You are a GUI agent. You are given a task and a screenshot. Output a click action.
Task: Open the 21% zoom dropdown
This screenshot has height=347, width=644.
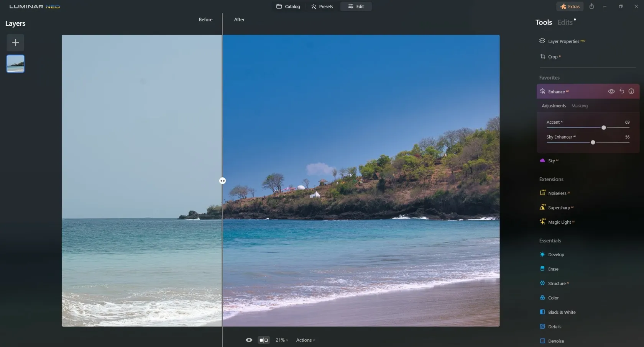(x=282, y=340)
